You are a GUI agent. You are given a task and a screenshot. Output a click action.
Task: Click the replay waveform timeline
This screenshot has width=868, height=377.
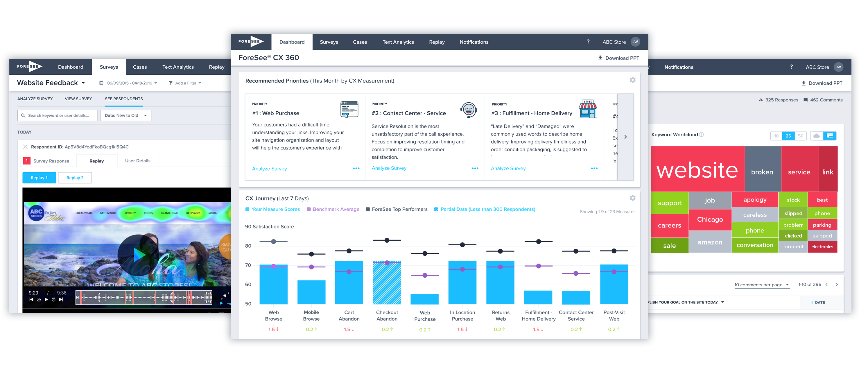144,297
